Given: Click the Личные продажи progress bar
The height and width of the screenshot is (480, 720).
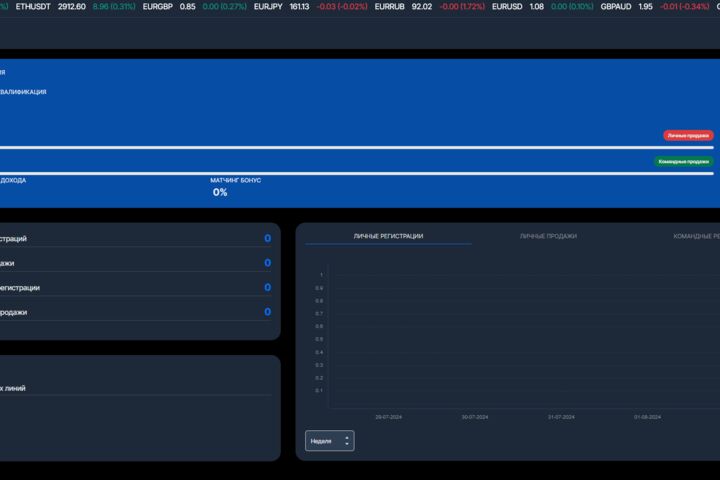Looking at the screenshot, I should [356, 147].
